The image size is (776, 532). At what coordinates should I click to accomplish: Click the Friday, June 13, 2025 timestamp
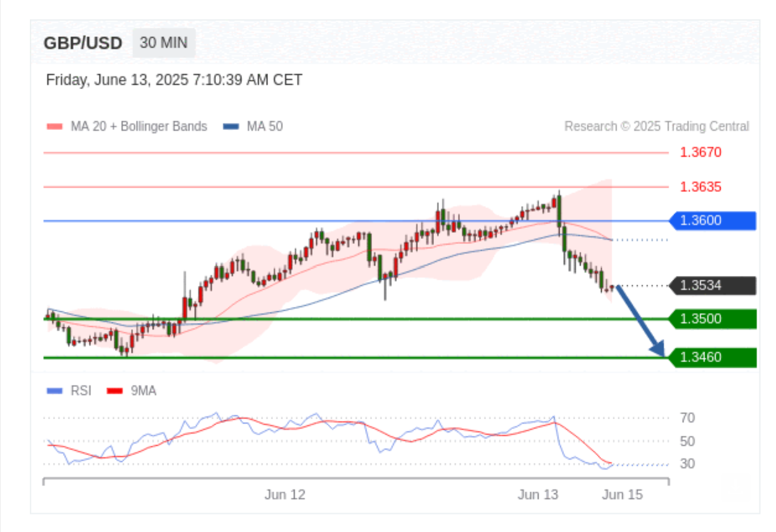pos(174,80)
